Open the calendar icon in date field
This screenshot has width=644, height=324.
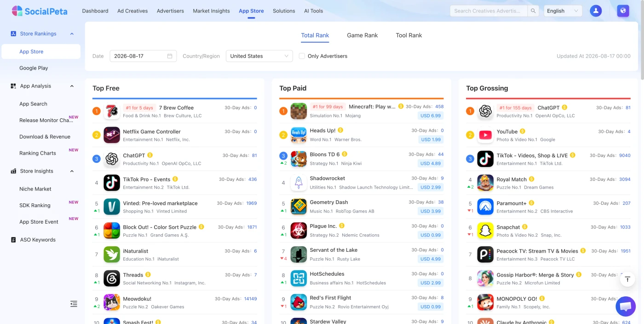[x=170, y=56]
